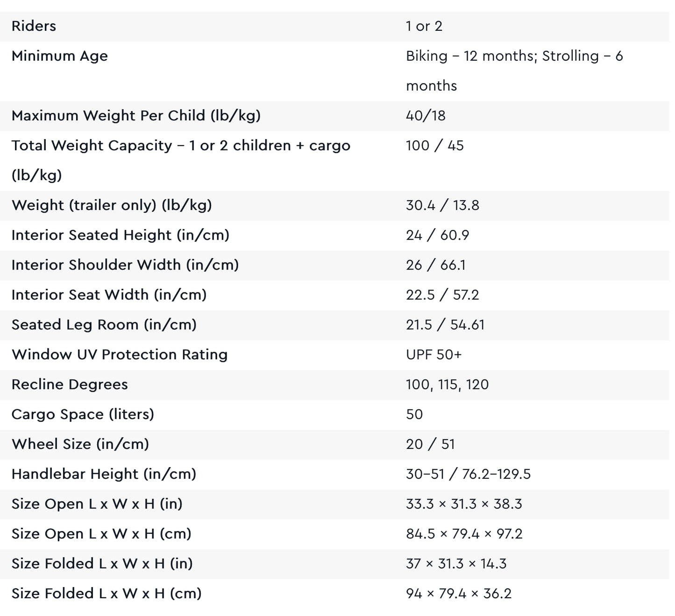Click the value 37 × 31.3 × 14.3
The width and height of the screenshot is (675, 616).
[x=456, y=564]
